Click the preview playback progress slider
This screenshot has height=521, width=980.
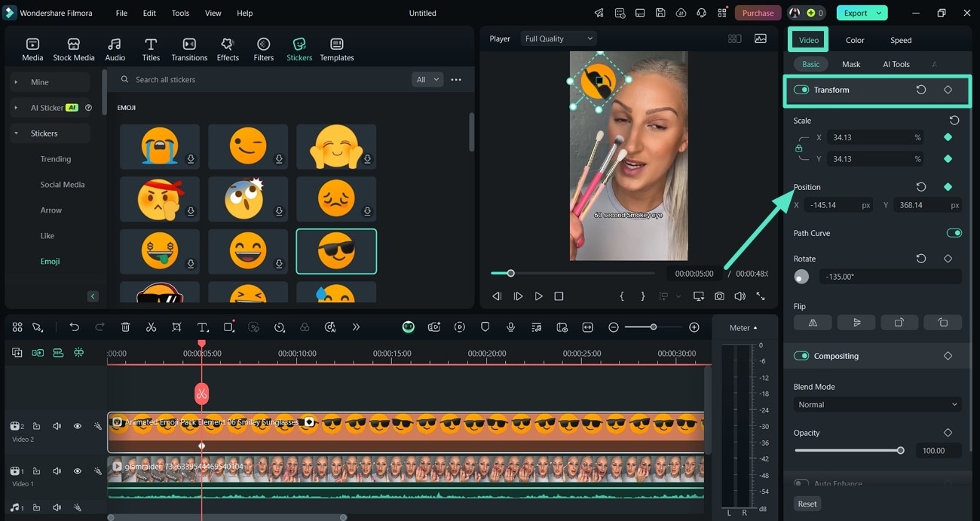point(573,273)
